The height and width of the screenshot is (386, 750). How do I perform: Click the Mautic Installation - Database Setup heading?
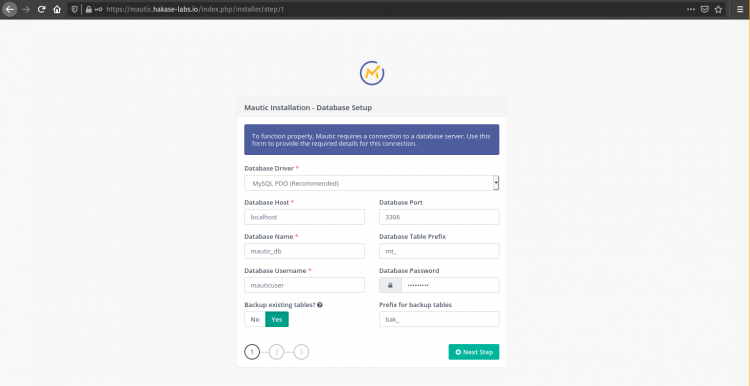click(308, 108)
